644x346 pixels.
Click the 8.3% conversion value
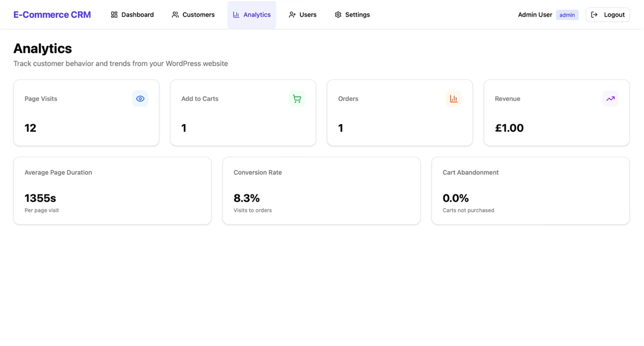(x=247, y=198)
